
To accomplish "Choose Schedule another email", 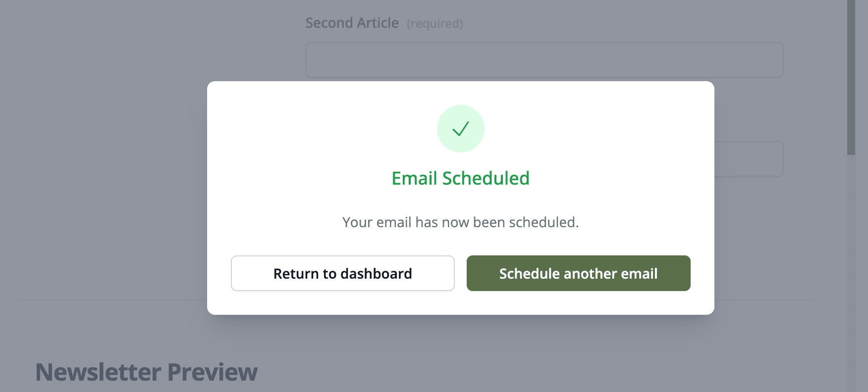I will (578, 273).
